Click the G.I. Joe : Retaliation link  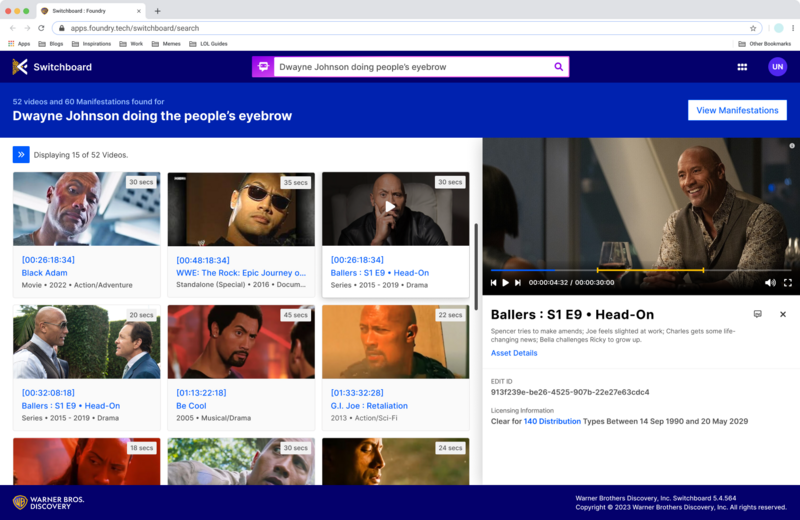(x=369, y=406)
